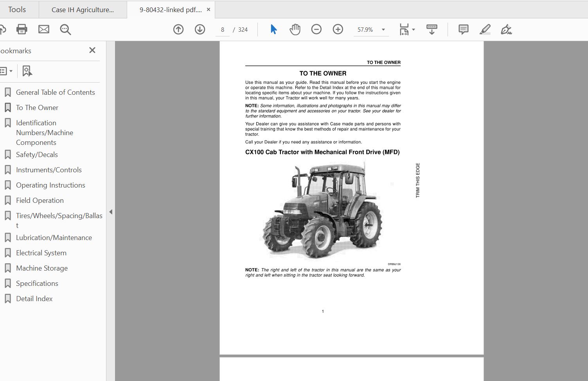Close the 9-80432-linked pdf tab
This screenshot has height=381, width=588.
point(209,9)
